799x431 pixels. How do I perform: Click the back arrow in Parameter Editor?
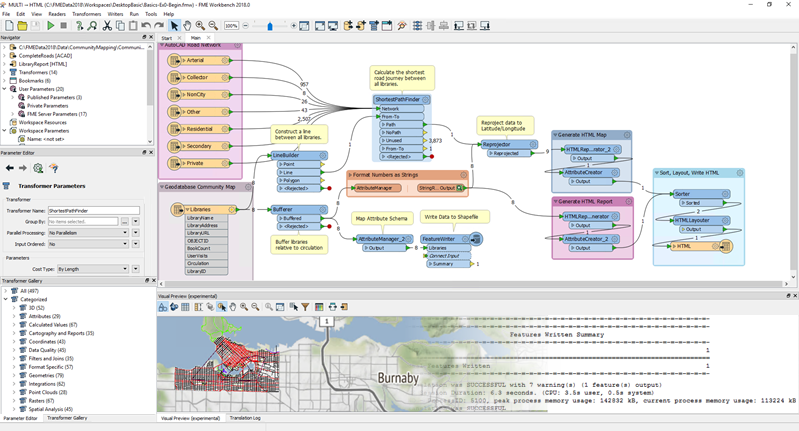(10, 168)
